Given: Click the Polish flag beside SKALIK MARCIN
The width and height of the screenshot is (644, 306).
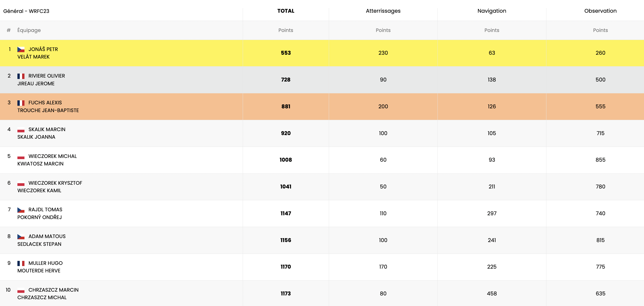Looking at the screenshot, I should tap(21, 130).
